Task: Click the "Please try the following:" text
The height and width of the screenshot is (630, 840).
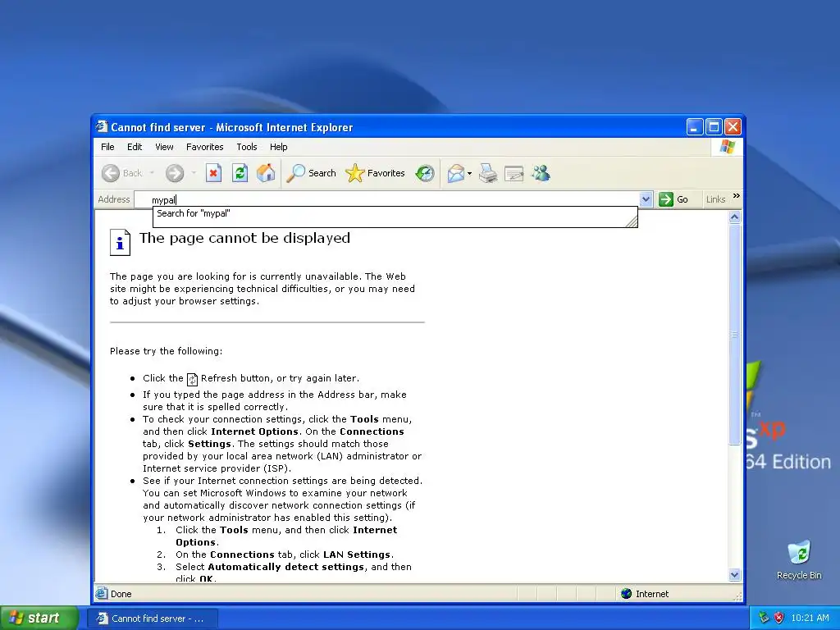Action: coord(166,351)
